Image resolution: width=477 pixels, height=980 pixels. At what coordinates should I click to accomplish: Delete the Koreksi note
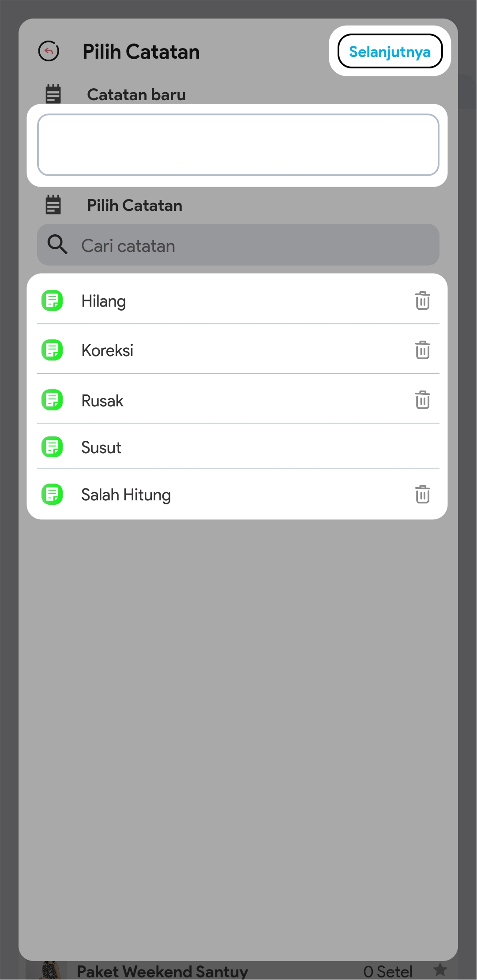click(422, 350)
